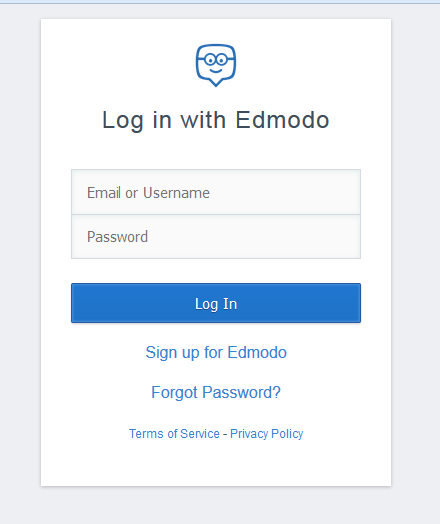Image resolution: width=440 pixels, height=524 pixels.
Task: Focus the Password input field
Action: click(216, 237)
